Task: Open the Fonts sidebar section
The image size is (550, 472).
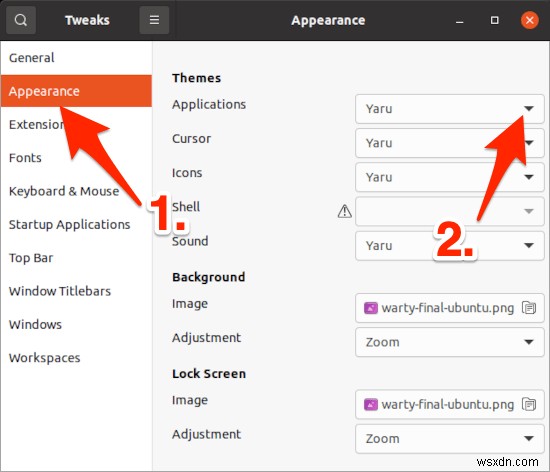Action: coord(76,157)
